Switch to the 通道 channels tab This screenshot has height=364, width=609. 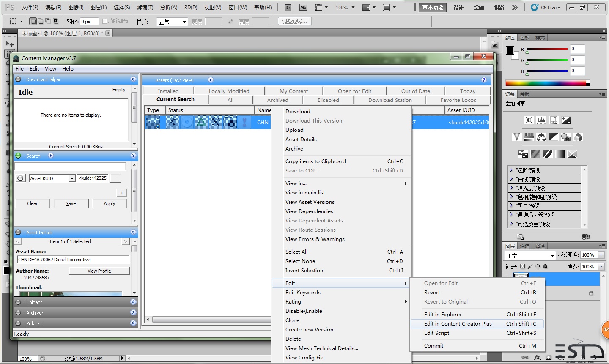[x=525, y=246]
